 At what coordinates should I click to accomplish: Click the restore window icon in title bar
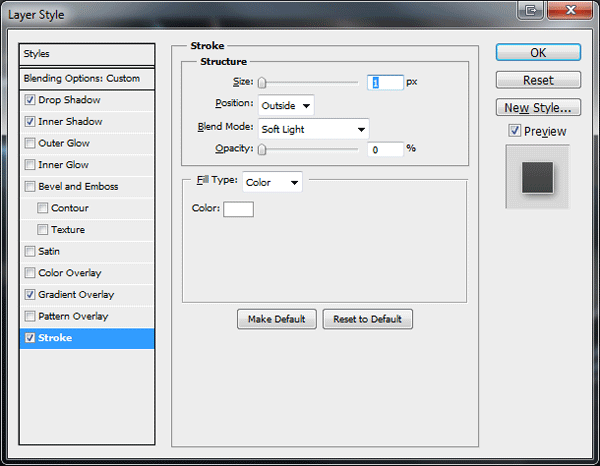coord(530,10)
